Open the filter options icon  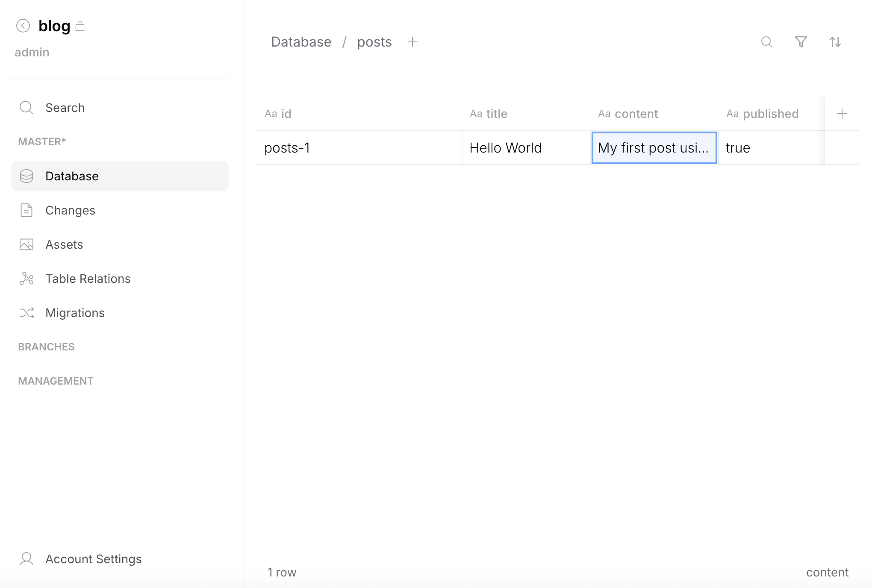point(801,42)
